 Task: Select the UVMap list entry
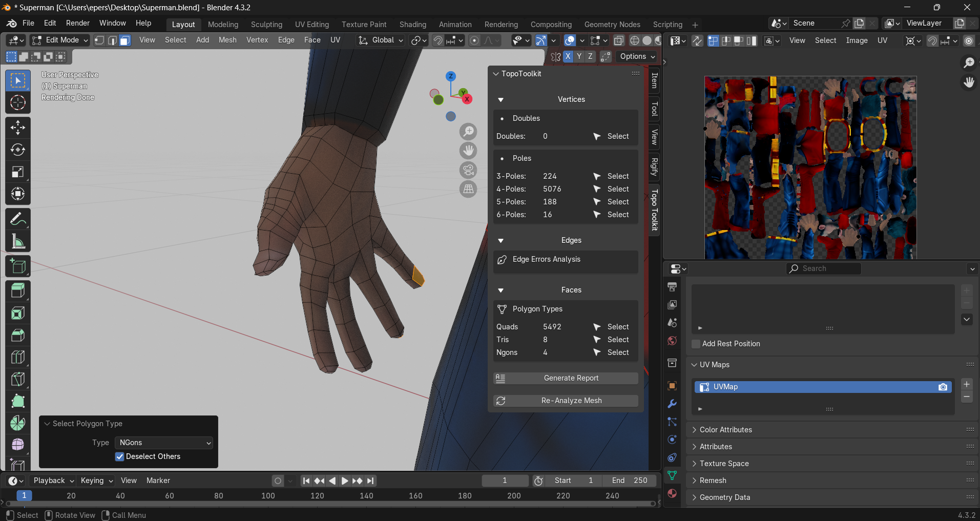823,387
